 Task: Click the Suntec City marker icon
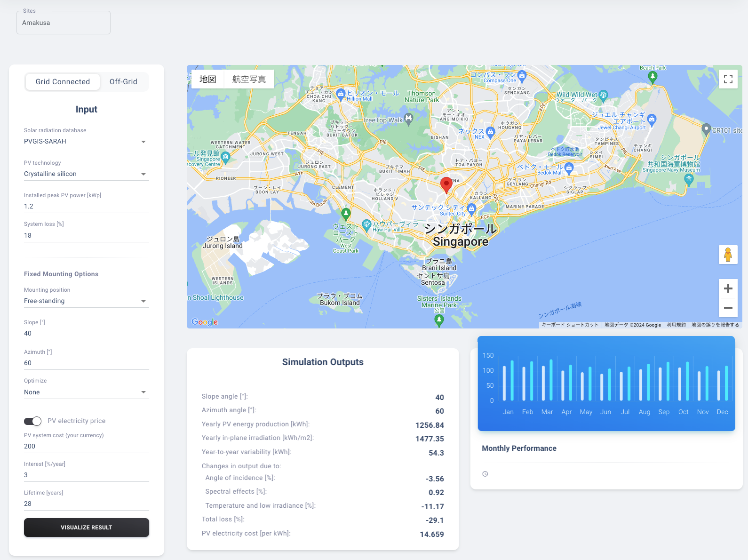(x=471, y=209)
